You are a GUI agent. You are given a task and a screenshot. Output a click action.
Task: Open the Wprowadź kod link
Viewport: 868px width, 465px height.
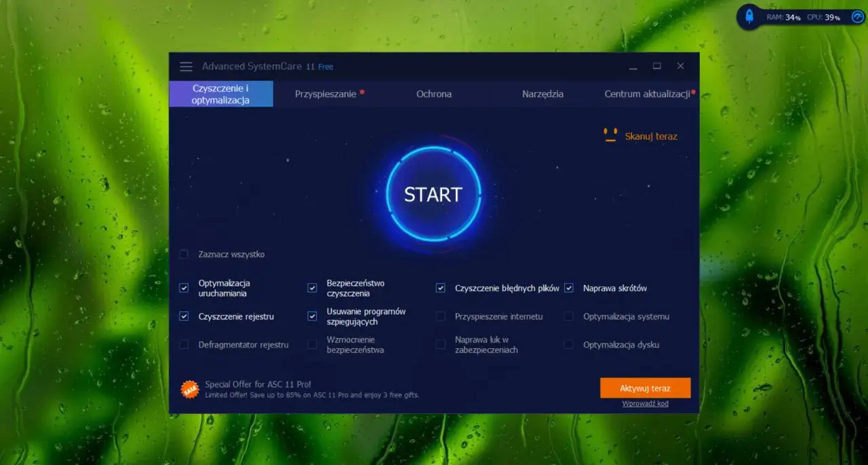pos(645,403)
